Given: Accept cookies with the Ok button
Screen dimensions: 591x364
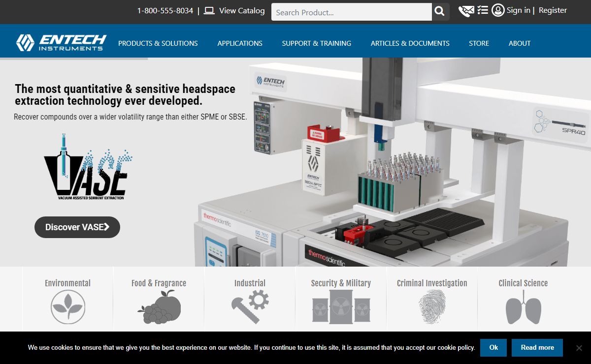Looking at the screenshot, I should (x=493, y=348).
